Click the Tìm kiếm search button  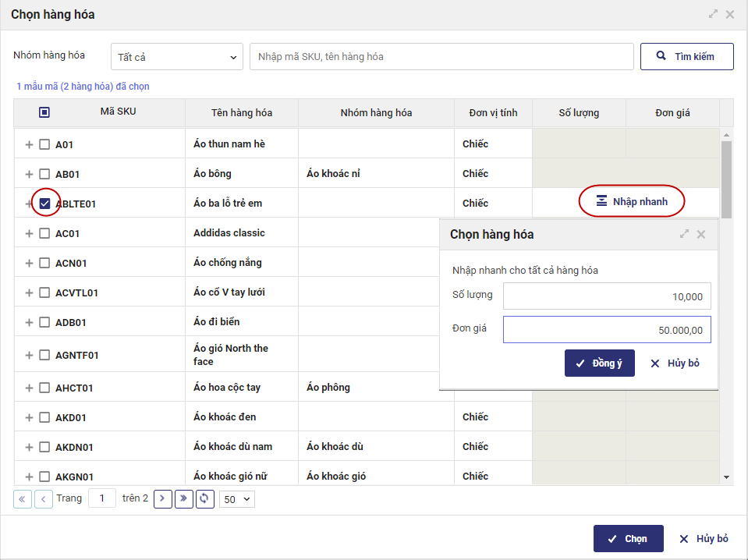coord(686,56)
